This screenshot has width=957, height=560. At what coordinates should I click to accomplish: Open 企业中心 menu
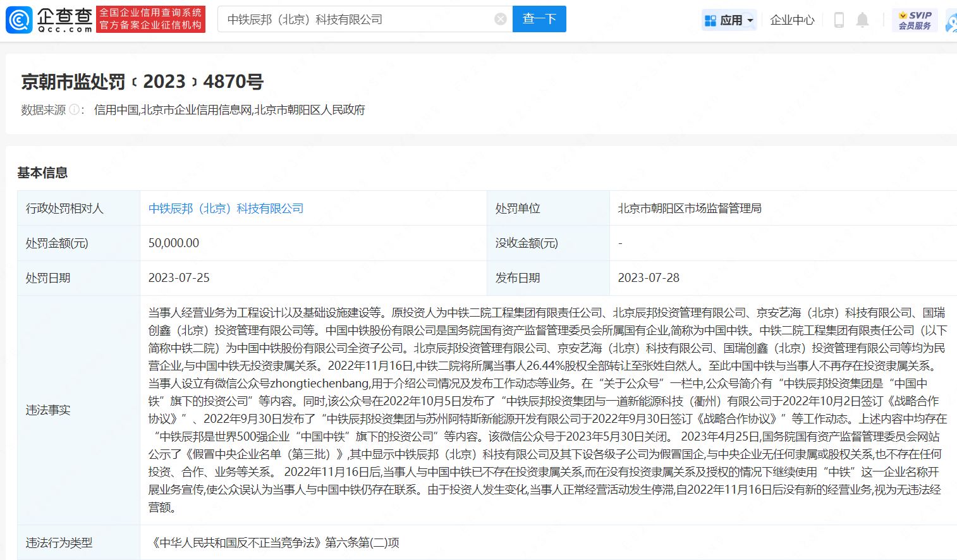[x=792, y=20]
